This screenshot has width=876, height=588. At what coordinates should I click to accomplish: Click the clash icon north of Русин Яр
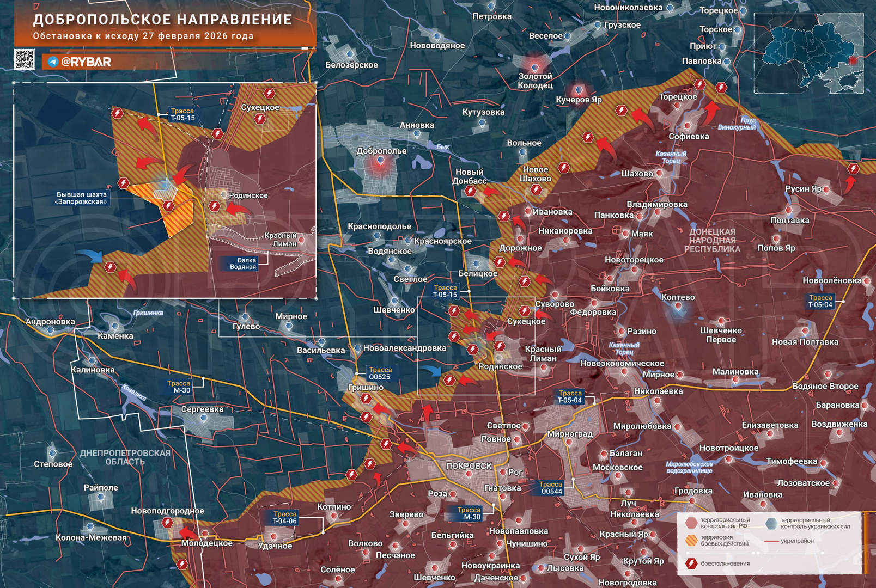pyautogui.click(x=853, y=169)
